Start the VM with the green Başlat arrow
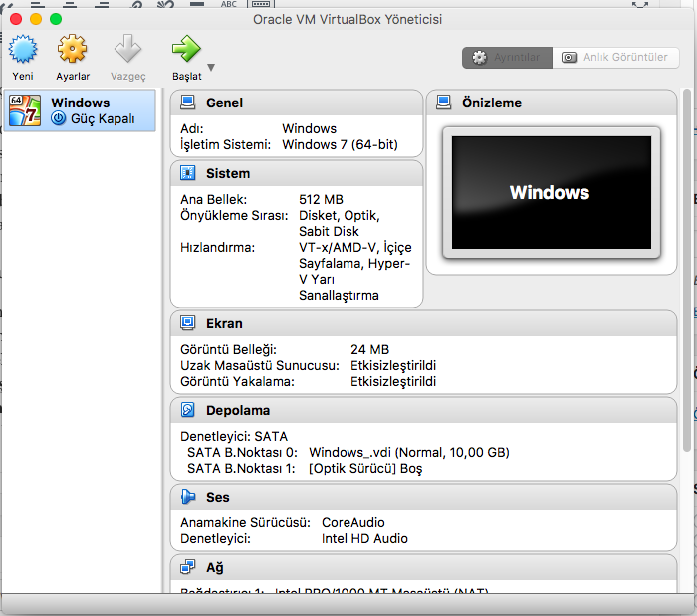Screen dimensions: 697x616 [186, 49]
